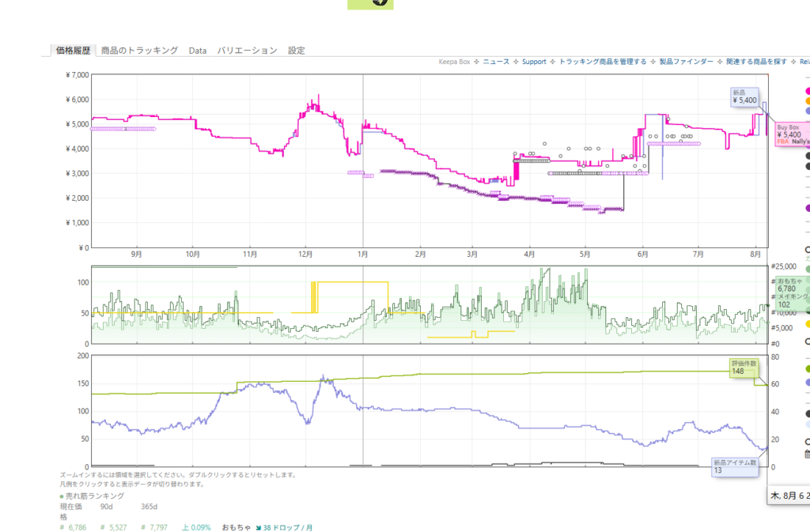Open the 価格履歴 tab
The height and width of the screenshot is (532, 810).
pos(73,51)
